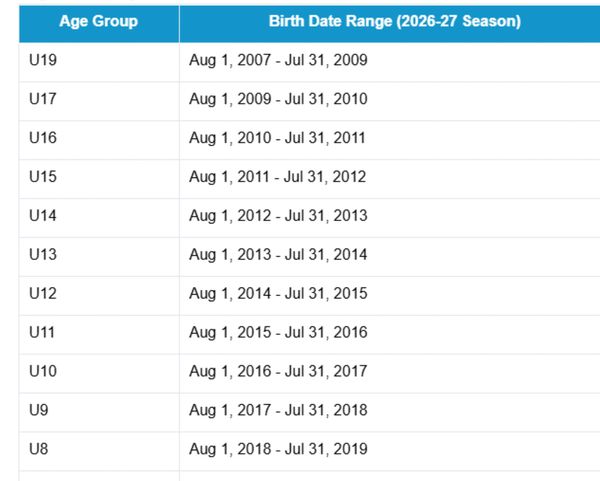Select the U15 age group cell
This screenshot has width=600, height=481.
click(x=43, y=177)
